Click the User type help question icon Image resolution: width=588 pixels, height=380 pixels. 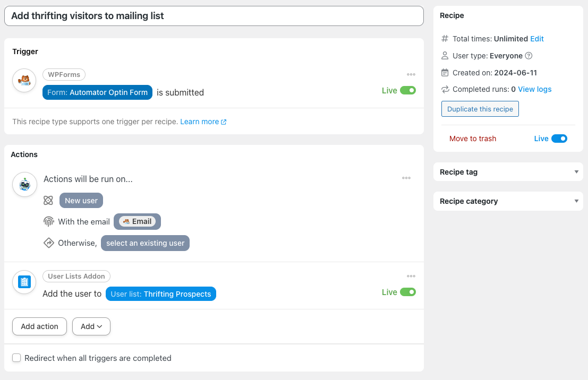pos(529,56)
